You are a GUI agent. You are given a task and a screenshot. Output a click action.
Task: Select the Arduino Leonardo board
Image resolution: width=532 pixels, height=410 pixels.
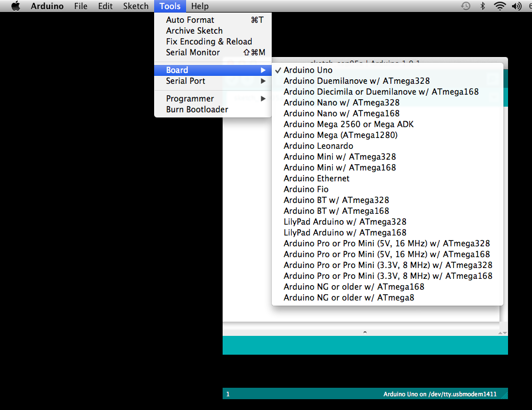pyautogui.click(x=318, y=145)
